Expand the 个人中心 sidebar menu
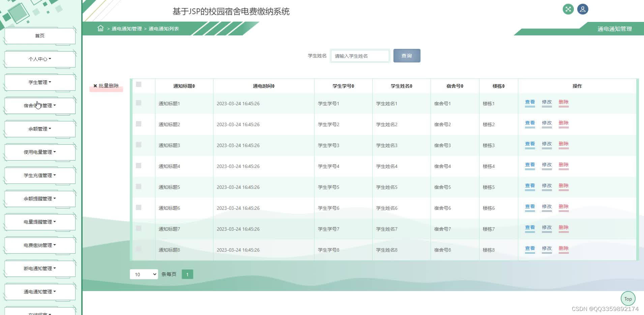 [40, 59]
